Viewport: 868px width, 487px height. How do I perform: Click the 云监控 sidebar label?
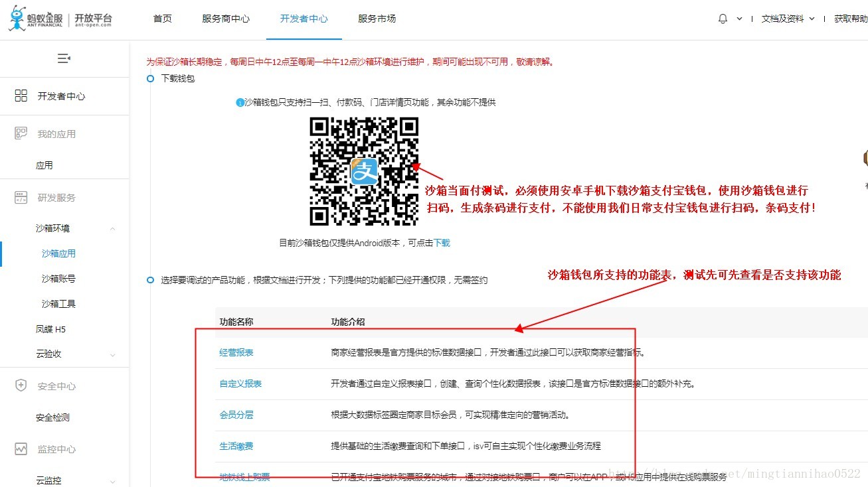click(48, 480)
